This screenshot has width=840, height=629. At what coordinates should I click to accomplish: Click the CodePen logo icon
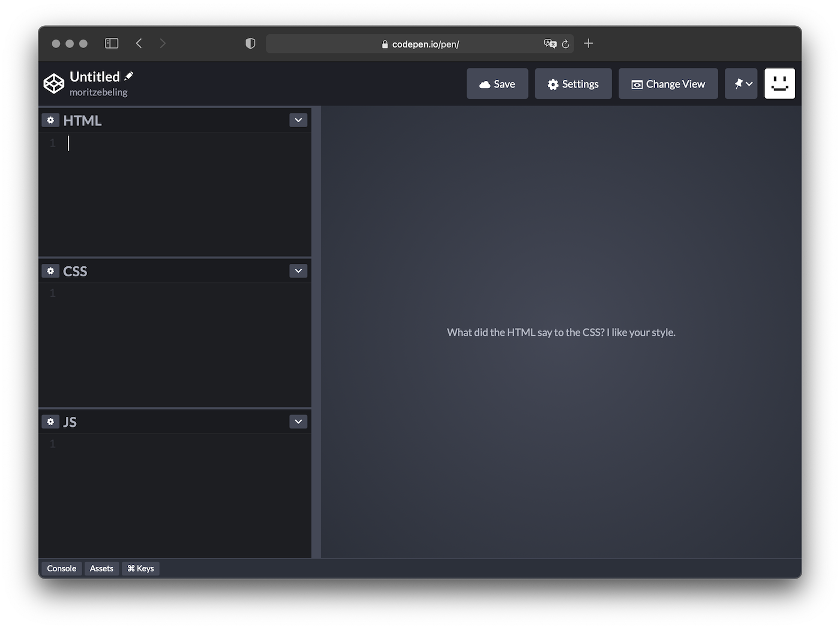click(53, 83)
